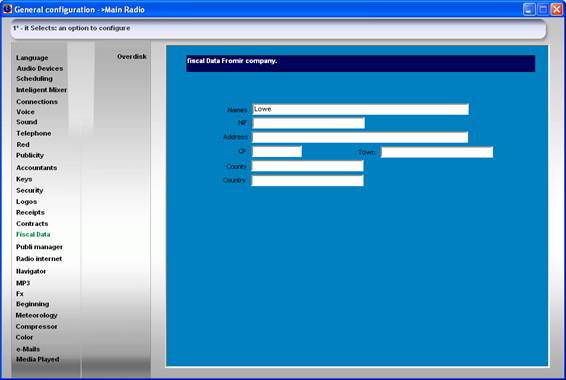Viewport: 566px width, 380px height.
Task: Click the Names field containing Lowe
Action: [x=361, y=109]
